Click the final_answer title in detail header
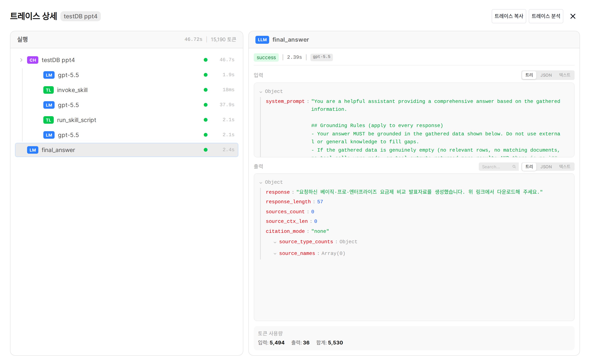 290,40
